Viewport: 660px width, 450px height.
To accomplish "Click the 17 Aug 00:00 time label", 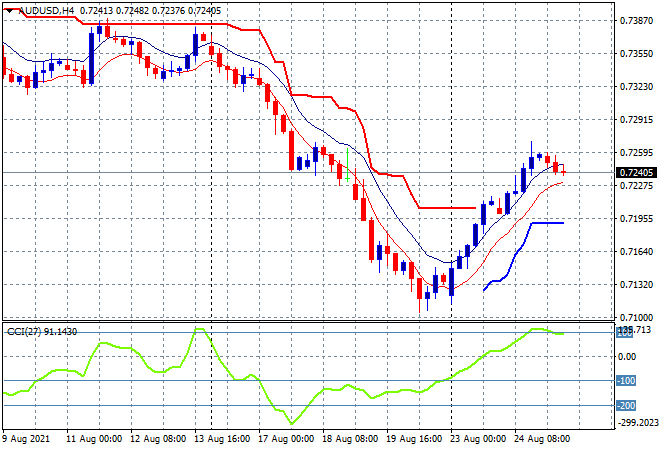I will click(286, 439).
